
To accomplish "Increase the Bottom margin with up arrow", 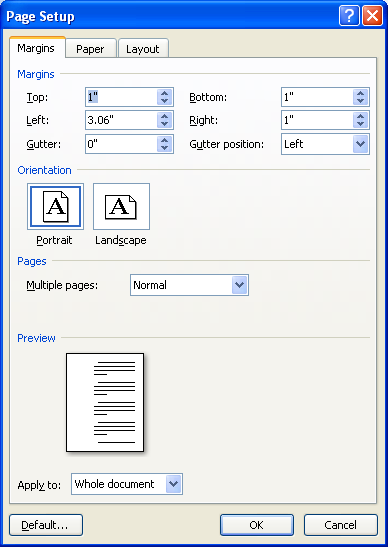I will click(x=360, y=93).
